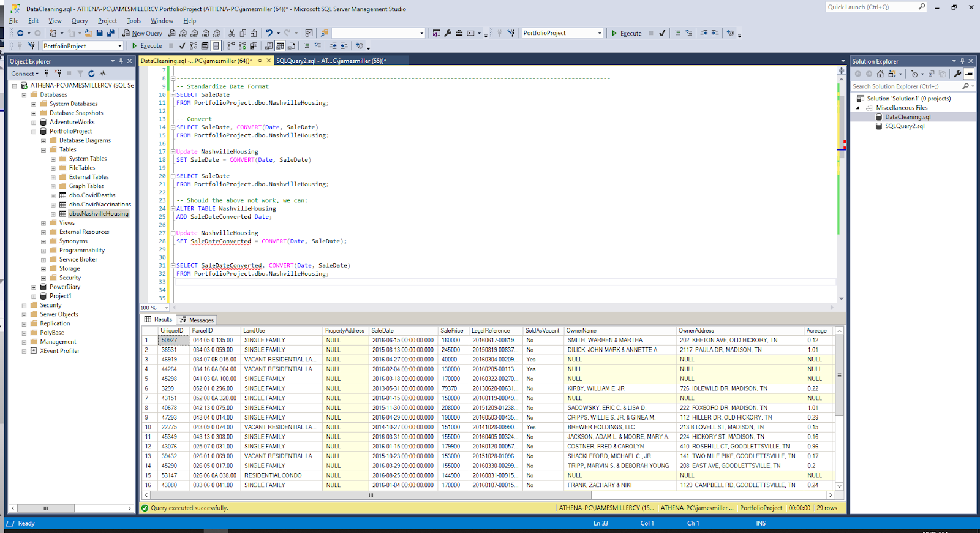Expand the dbo.CovidDeaths table node
Image resolution: width=980 pixels, height=533 pixels.
tap(53, 195)
